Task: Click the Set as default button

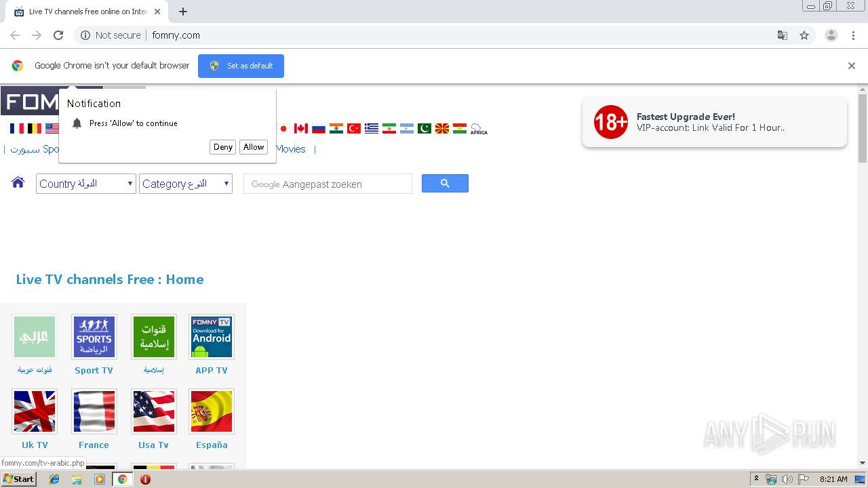Action: (241, 66)
